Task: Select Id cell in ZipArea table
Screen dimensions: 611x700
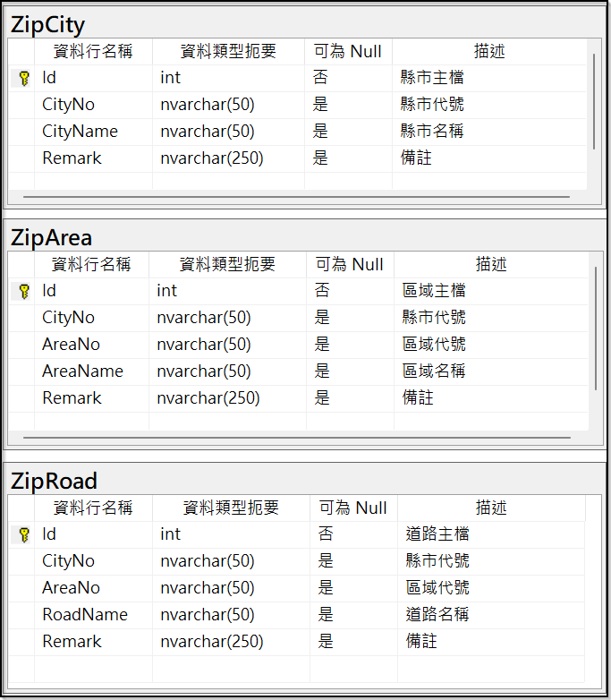Action: pyautogui.click(x=91, y=291)
